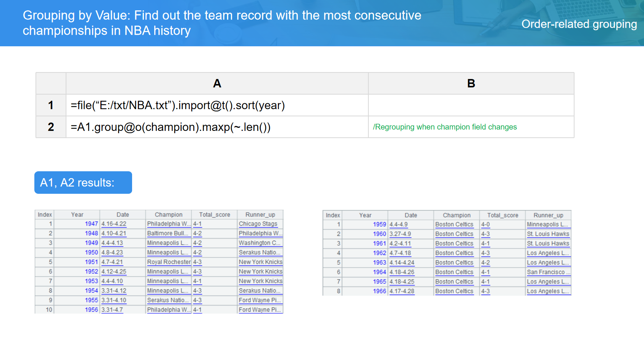
Task: Click row header 2 in the code grid
Action: 51,127
